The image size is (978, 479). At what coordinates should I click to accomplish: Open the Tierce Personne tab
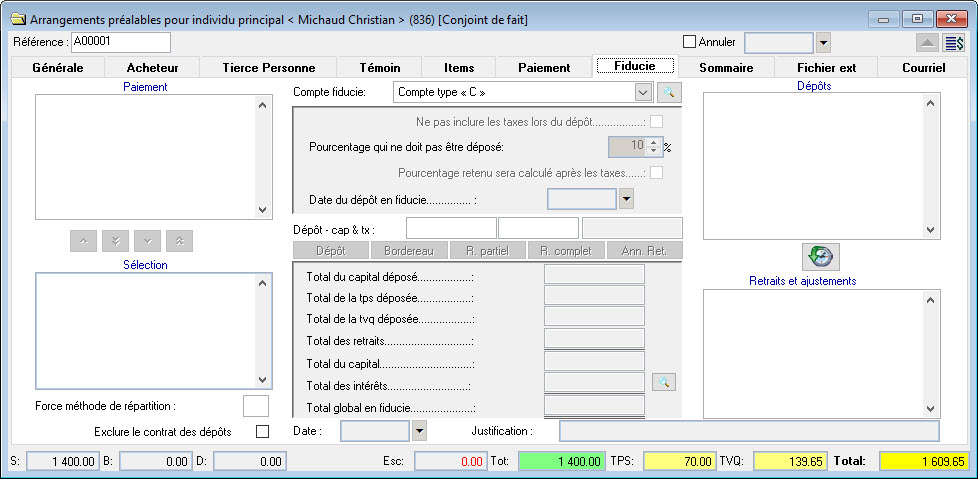(266, 68)
